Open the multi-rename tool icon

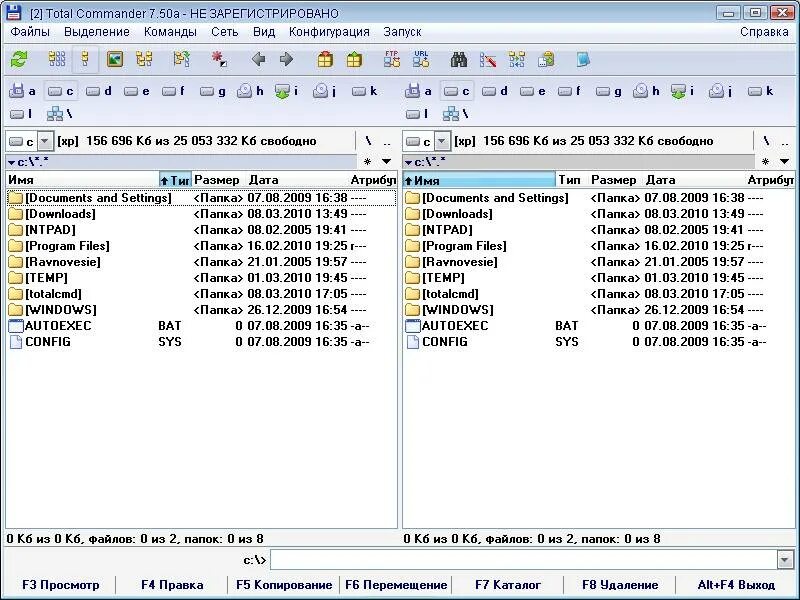coord(488,60)
